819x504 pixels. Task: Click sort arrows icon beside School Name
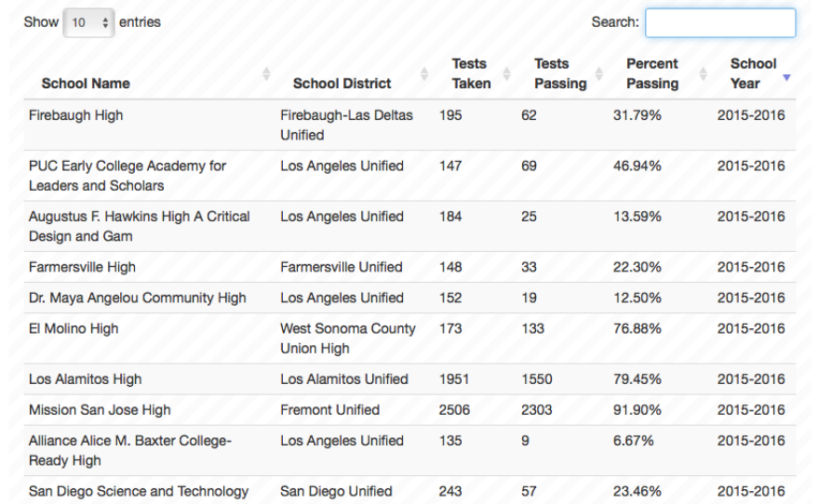tap(267, 73)
